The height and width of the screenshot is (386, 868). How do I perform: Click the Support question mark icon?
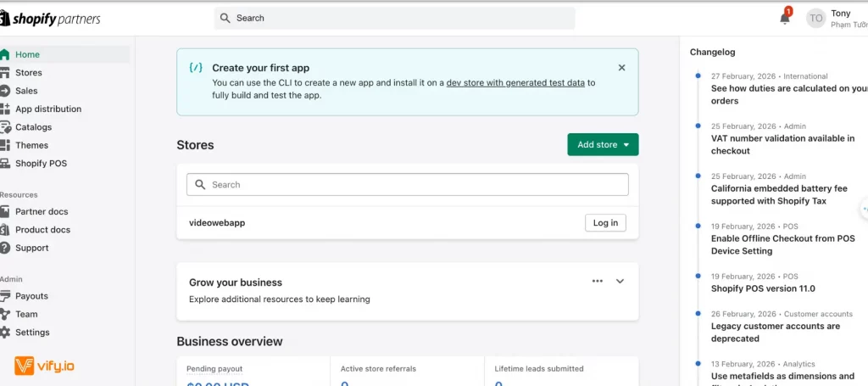[x=4, y=248]
